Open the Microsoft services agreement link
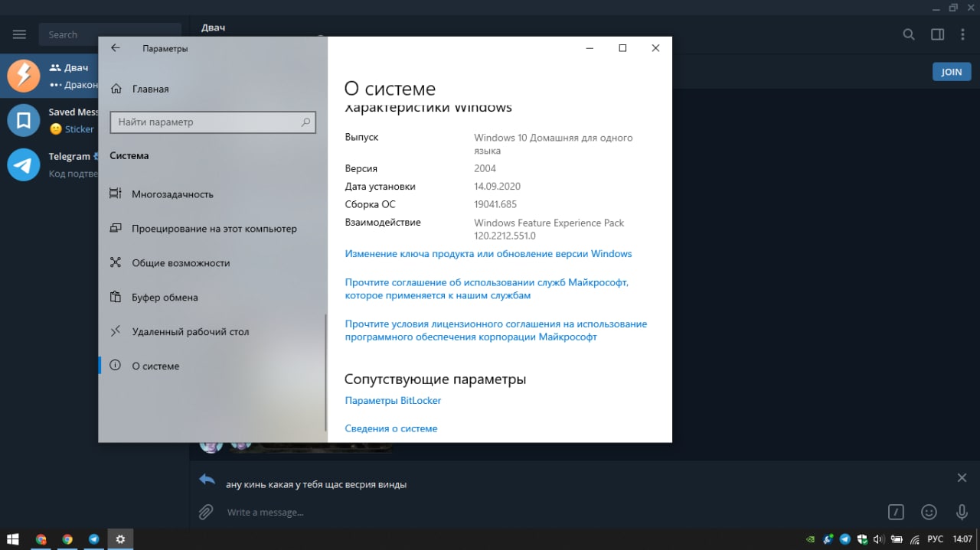Screen dimensions: 980x550 click(x=487, y=288)
